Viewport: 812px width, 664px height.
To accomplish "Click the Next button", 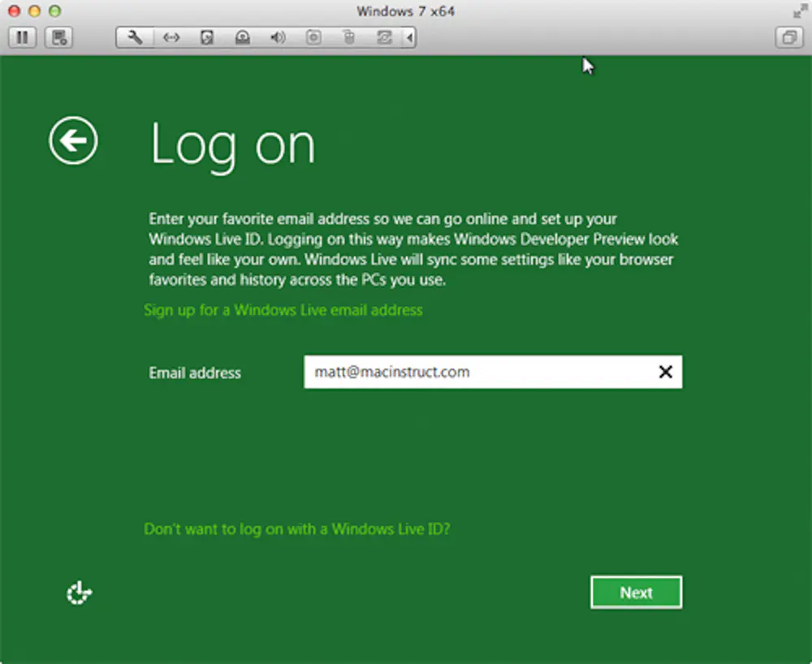I will (x=636, y=593).
